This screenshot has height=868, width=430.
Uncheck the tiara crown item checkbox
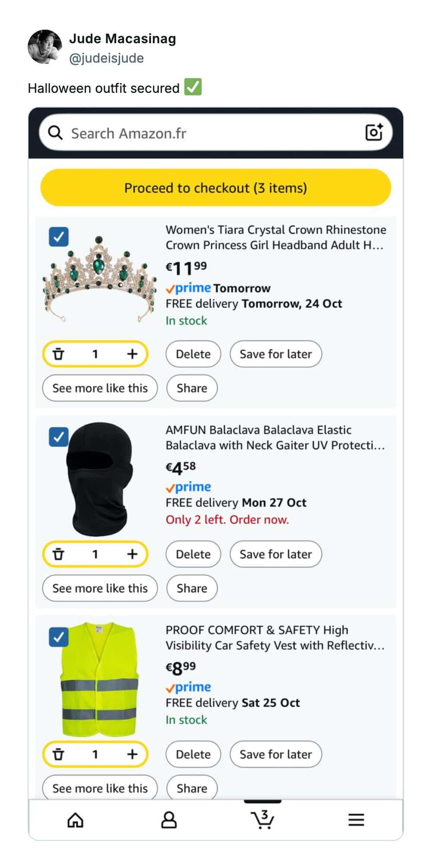[x=59, y=237]
